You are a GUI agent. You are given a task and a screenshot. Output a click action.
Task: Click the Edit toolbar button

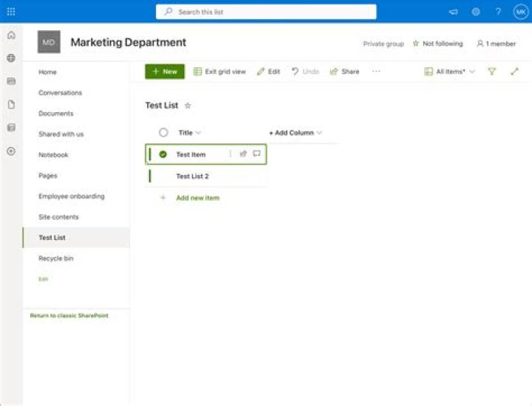268,72
